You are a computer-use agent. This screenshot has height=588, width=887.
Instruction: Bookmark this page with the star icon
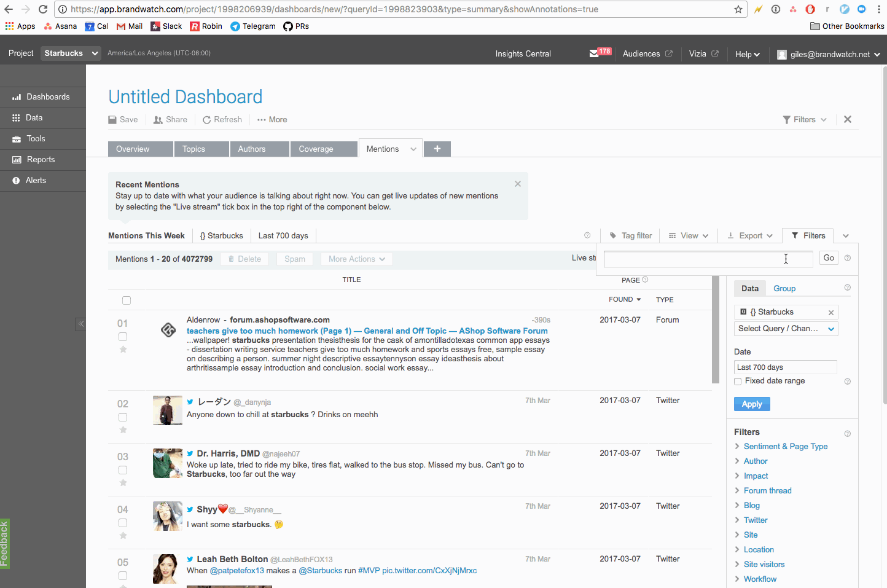pos(738,9)
